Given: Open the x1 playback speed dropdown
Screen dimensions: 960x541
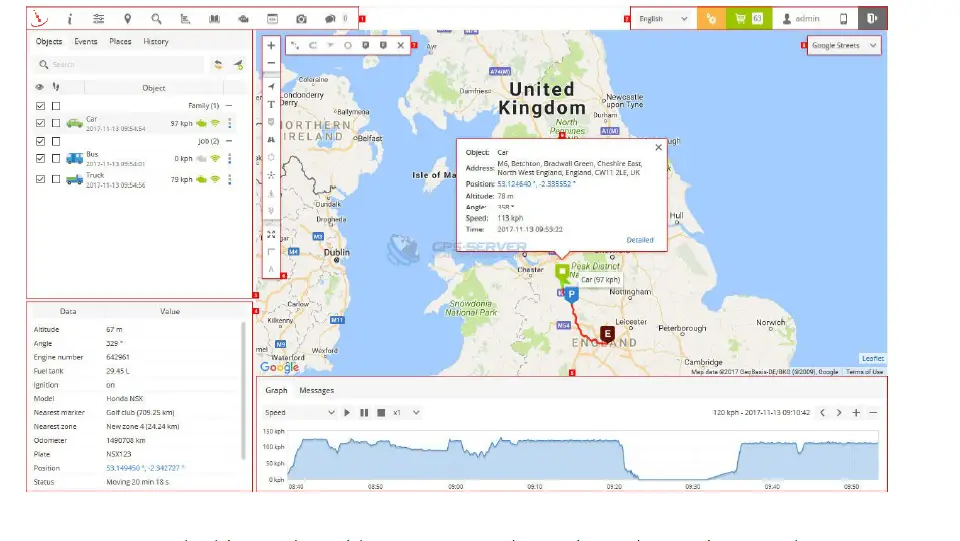Looking at the screenshot, I should point(406,412).
